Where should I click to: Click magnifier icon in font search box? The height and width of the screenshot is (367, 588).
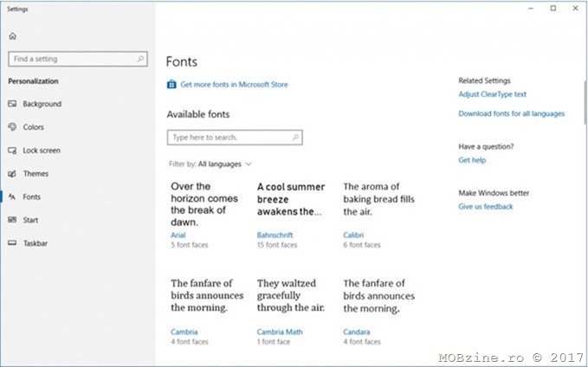coord(295,138)
